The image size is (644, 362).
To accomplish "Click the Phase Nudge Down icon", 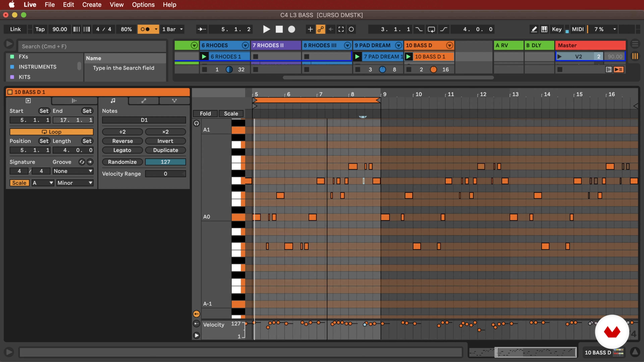I will click(76, 29).
